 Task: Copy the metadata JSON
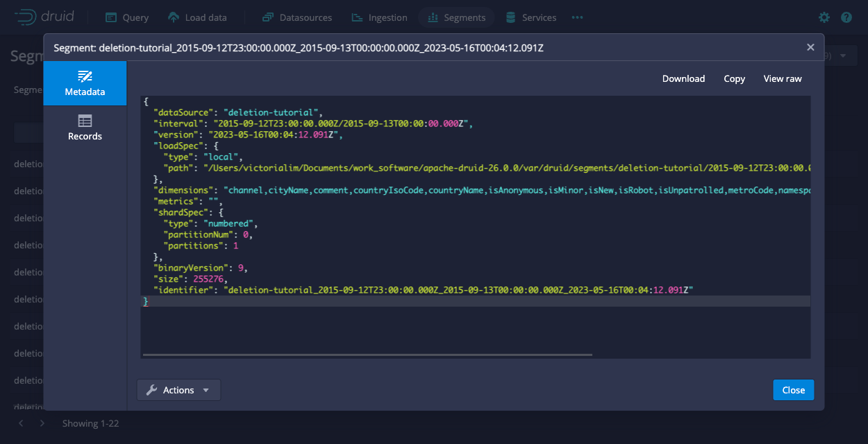(x=734, y=78)
